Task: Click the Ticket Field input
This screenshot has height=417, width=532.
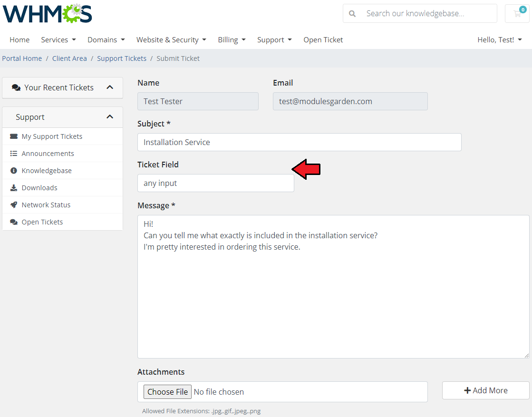Action: click(216, 183)
